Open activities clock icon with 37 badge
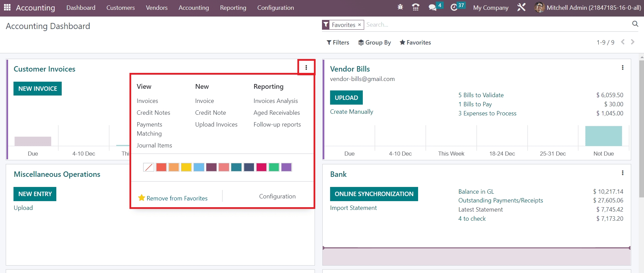 [454, 7]
